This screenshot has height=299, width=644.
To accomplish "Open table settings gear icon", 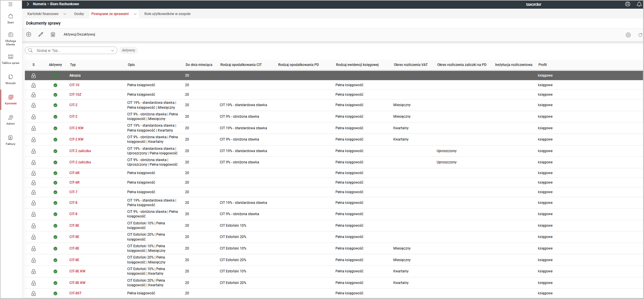I will (628, 35).
